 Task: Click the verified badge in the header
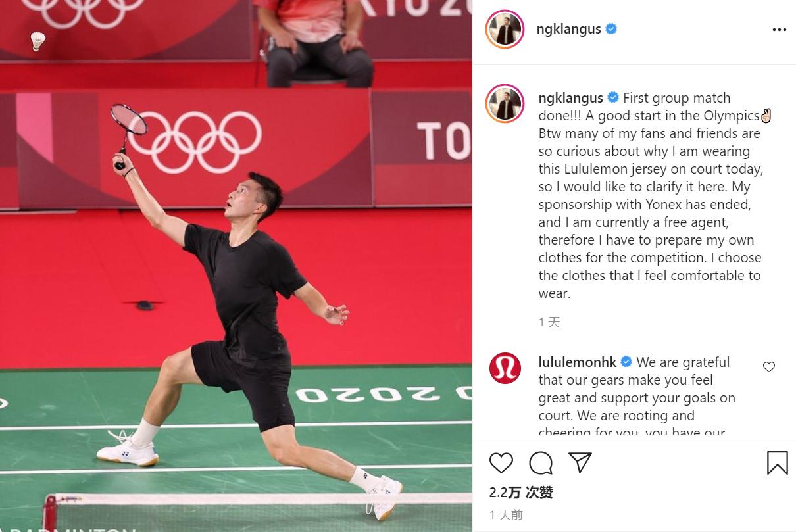[x=611, y=29]
